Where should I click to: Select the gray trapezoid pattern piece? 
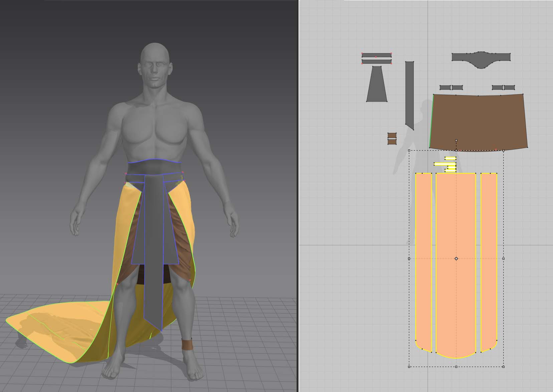tap(377, 84)
